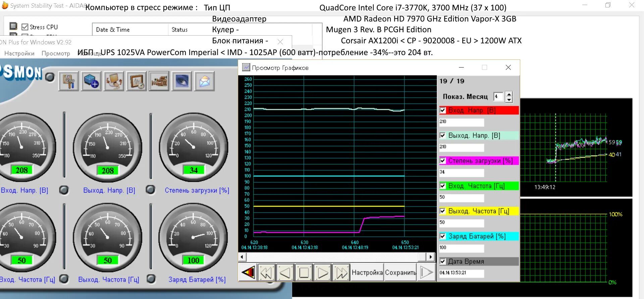Click the Показ. Месяц number field
Image resolution: width=644 pixels, height=299 pixels.
tap(498, 97)
